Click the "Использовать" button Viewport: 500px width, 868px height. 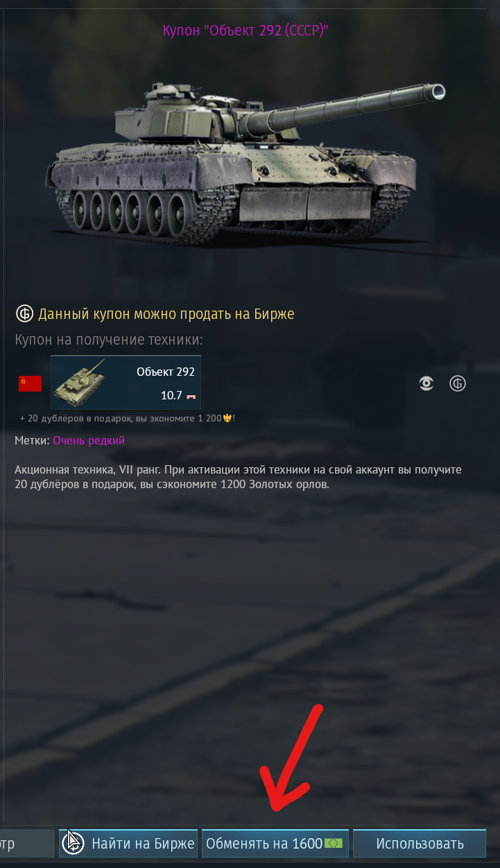[420, 844]
